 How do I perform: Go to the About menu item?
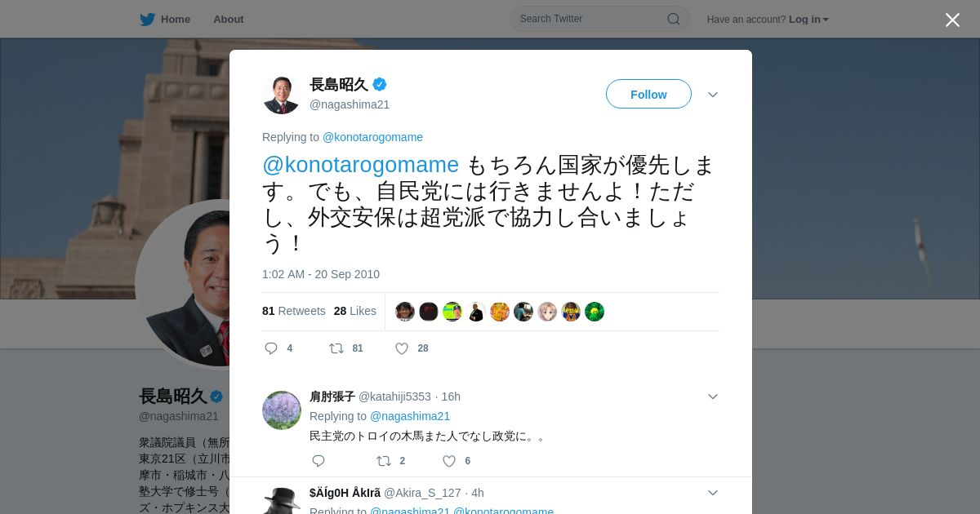tap(229, 19)
